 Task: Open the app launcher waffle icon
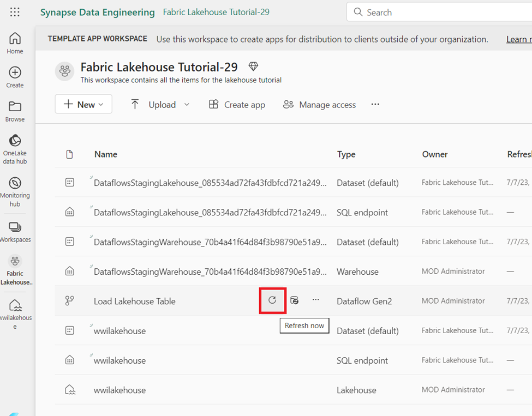pyautogui.click(x=15, y=12)
